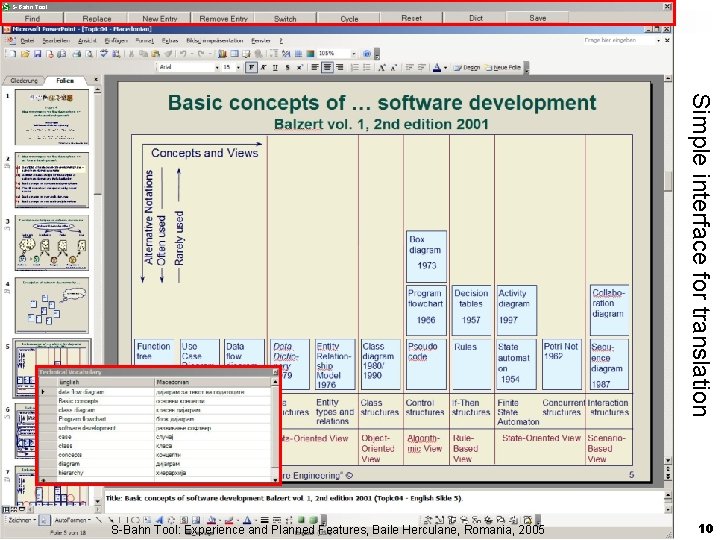Open the zoom percentage dropdown

353,54
